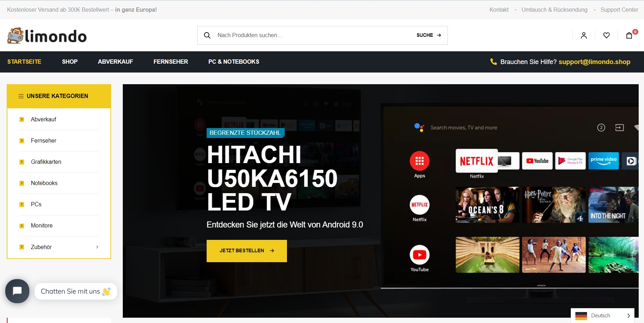The height and width of the screenshot is (323, 644).
Task: Click the Suche search button
Action: point(429,35)
